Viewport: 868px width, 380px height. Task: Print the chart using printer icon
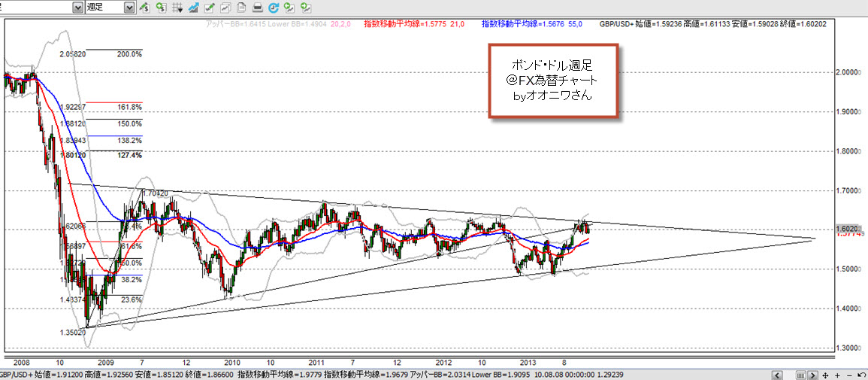[257, 8]
